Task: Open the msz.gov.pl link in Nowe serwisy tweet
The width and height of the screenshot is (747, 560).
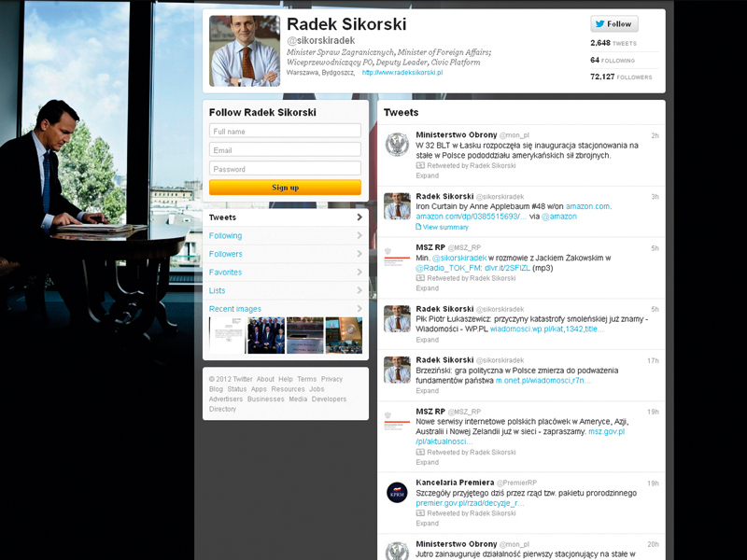Action: (606, 431)
